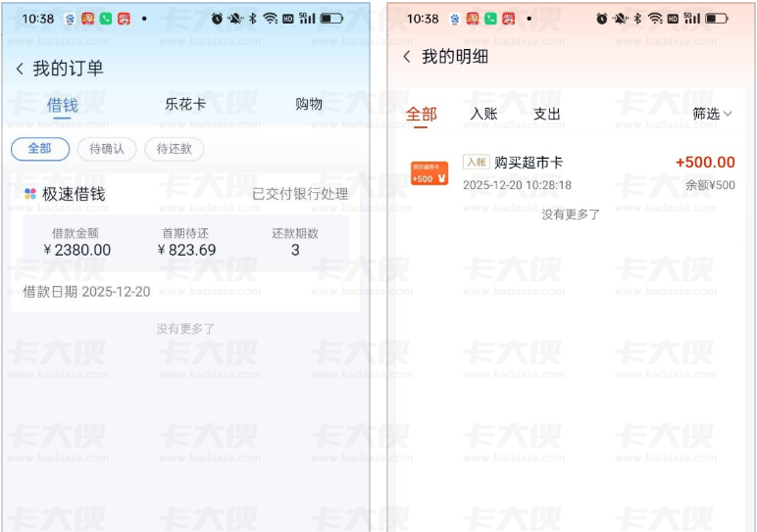Viewport: 757px width, 532px height.
Task: Tap Bluetooth icon in right status bar
Action: tap(637, 19)
